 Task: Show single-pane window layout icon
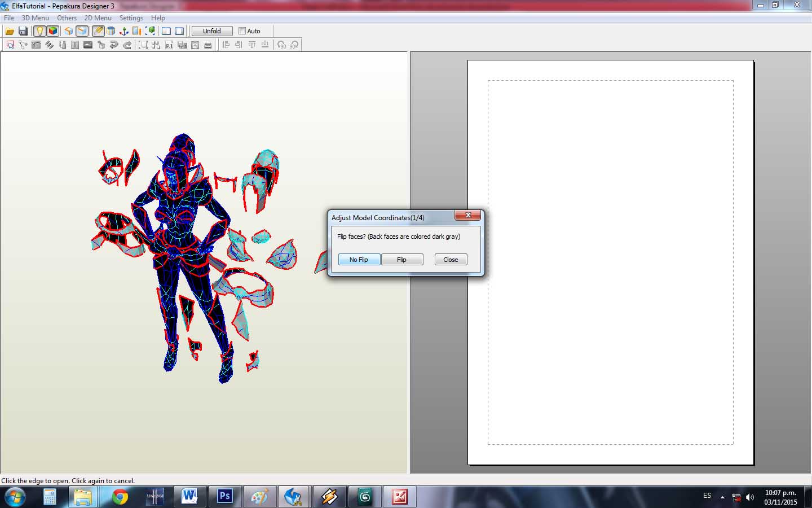(179, 31)
